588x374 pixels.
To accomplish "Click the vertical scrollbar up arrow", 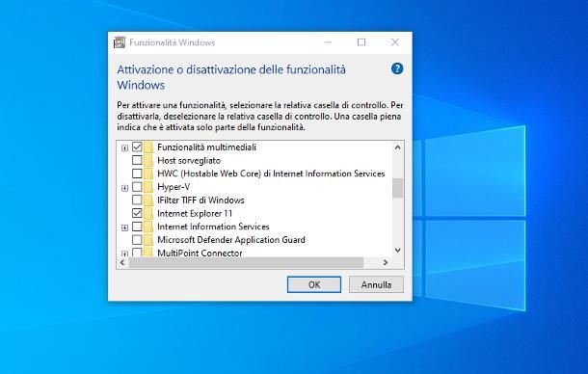I will pos(397,147).
